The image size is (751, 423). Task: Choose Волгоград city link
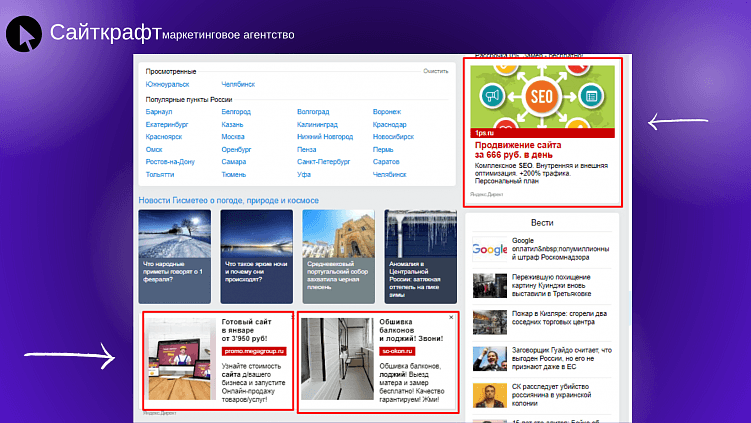[x=313, y=112]
